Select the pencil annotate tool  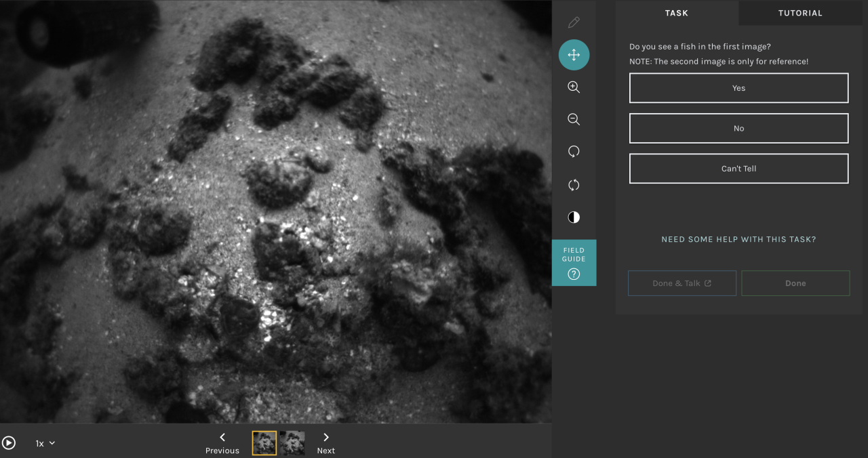[x=574, y=22]
